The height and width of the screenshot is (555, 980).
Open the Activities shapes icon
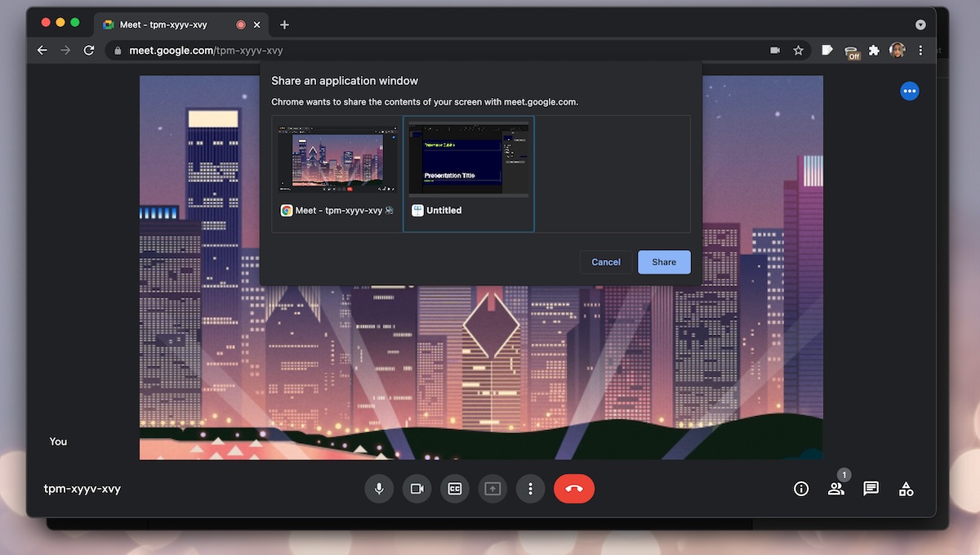(906, 489)
